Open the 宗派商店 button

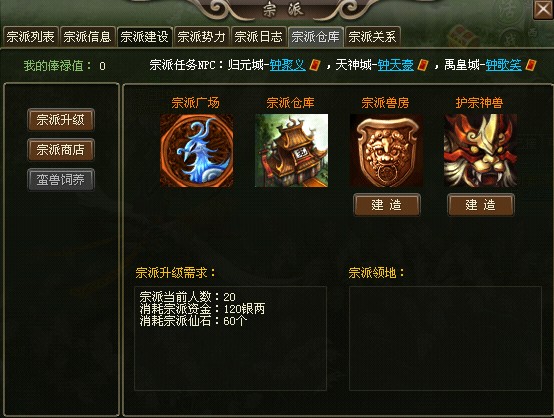[61, 150]
